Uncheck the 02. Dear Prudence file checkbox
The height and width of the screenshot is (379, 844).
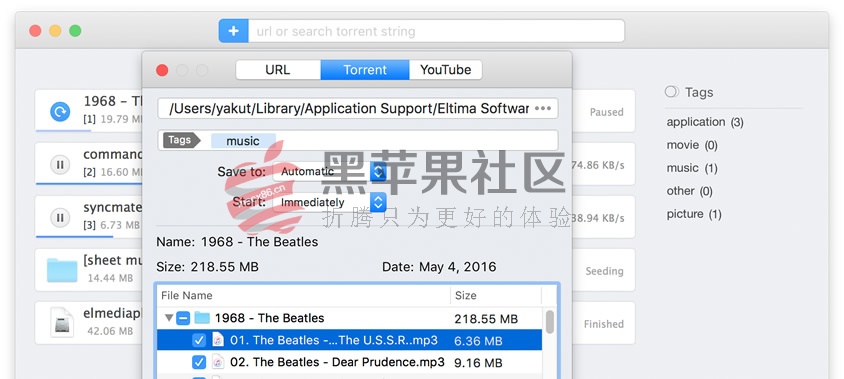click(199, 362)
